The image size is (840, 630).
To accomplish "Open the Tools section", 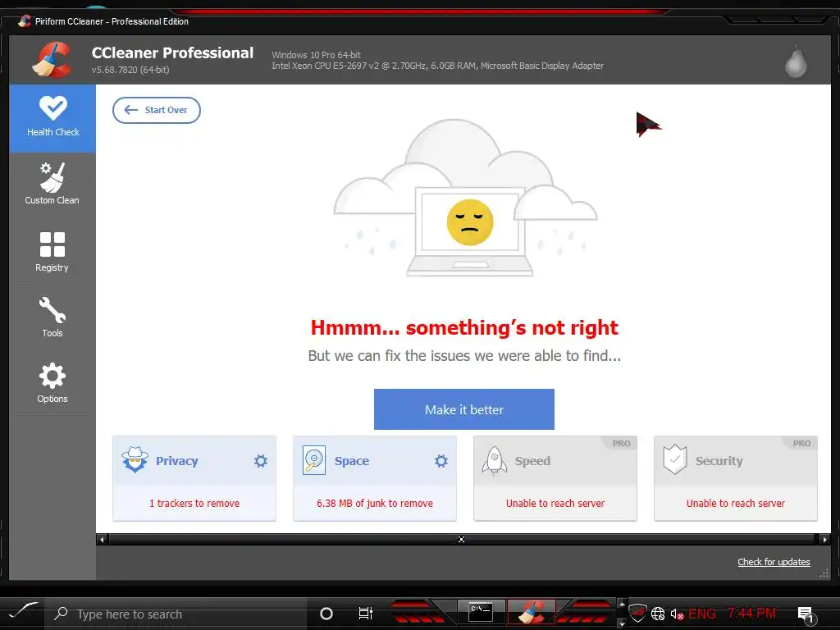I will point(52,317).
